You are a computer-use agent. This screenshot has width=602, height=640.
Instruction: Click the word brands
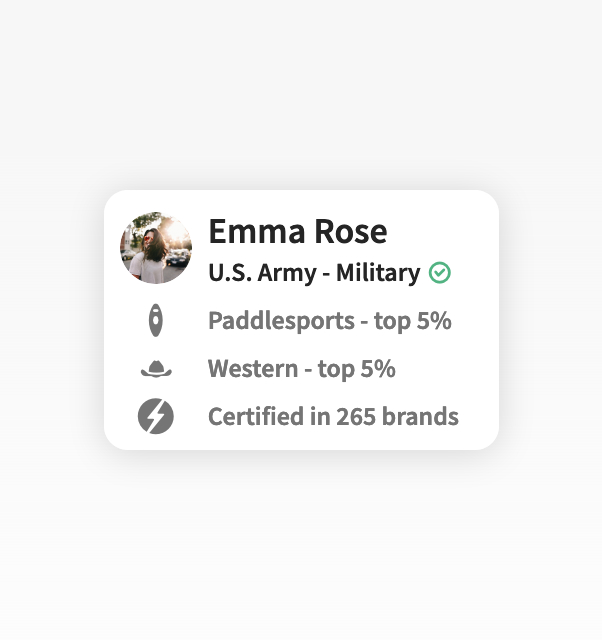point(420,416)
